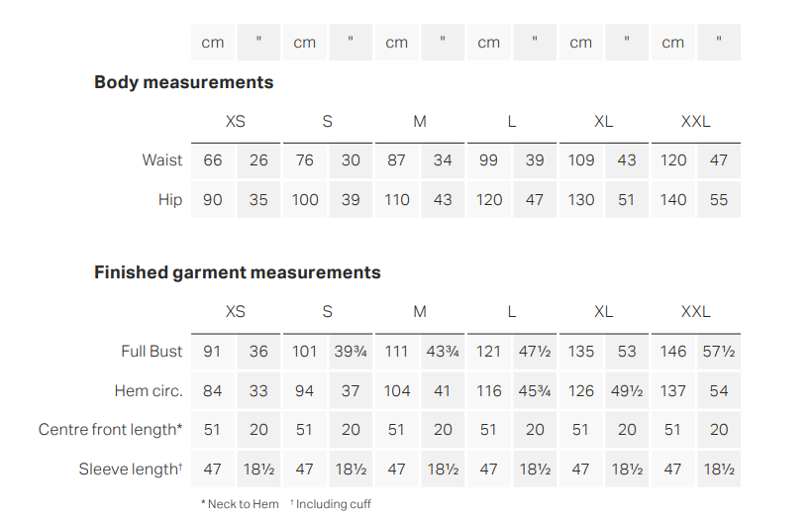Click the Including cuff footnote
The height and width of the screenshot is (523, 812).
coord(331,504)
